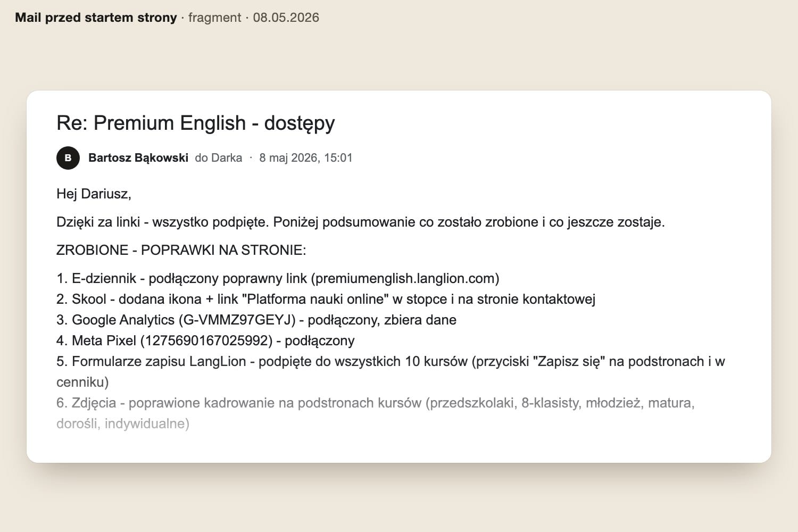Click item 3 about Google Analytics
This screenshot has width=798, height=532.
(x=256, y=320)
